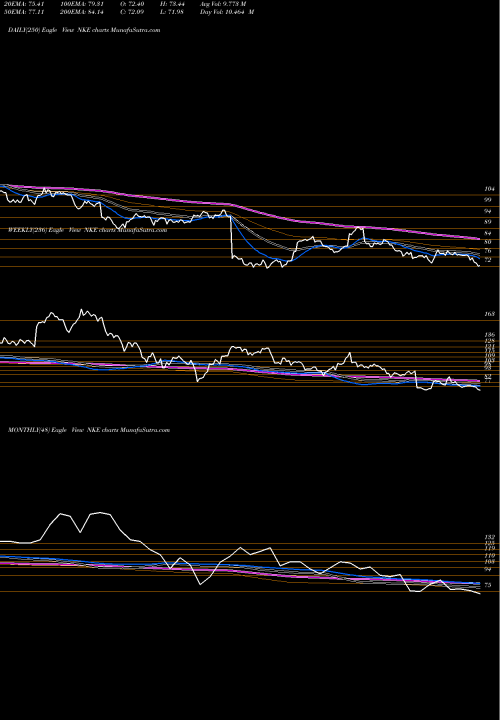The image size is (500, 720).
Task: Click the 110 price label on monthly chart
Action: (x=489, y=556)
